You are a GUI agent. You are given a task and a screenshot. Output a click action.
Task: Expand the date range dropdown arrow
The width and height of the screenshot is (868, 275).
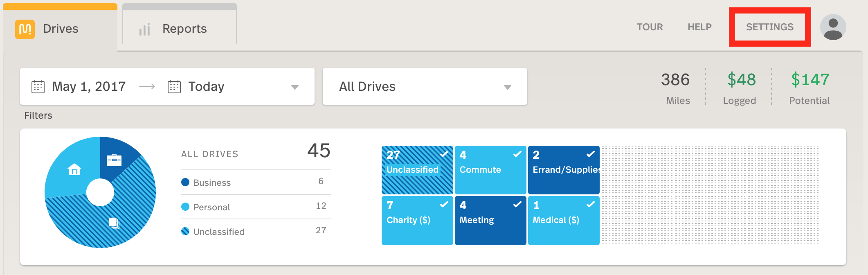(x=295, y=87)
